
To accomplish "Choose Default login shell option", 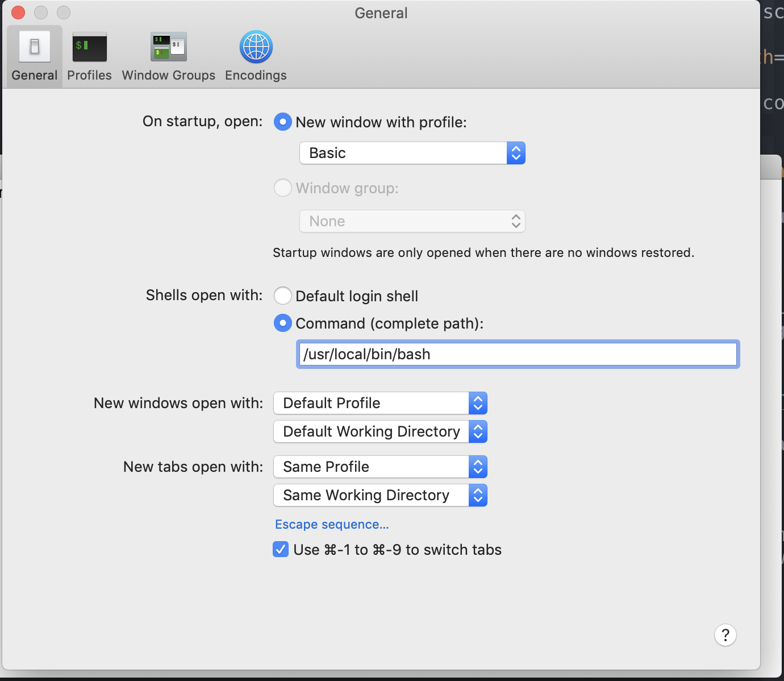I will point(283,296).
